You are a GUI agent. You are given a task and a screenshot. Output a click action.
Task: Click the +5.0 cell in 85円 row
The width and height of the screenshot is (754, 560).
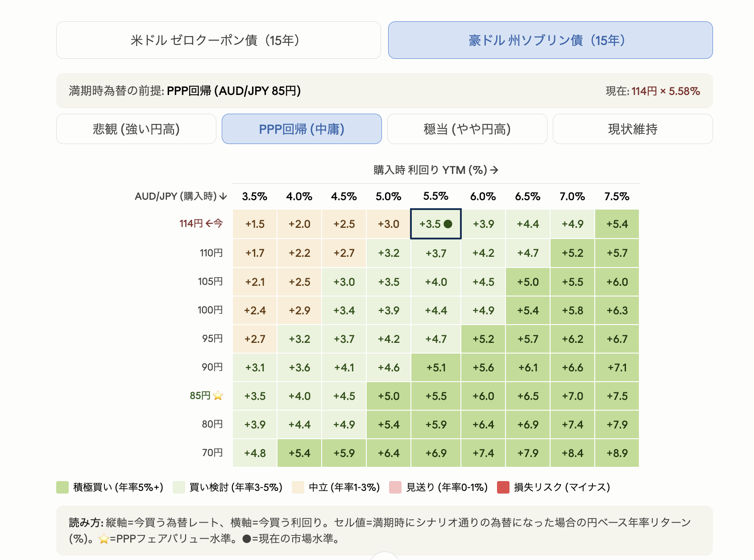tap(389, 396)
